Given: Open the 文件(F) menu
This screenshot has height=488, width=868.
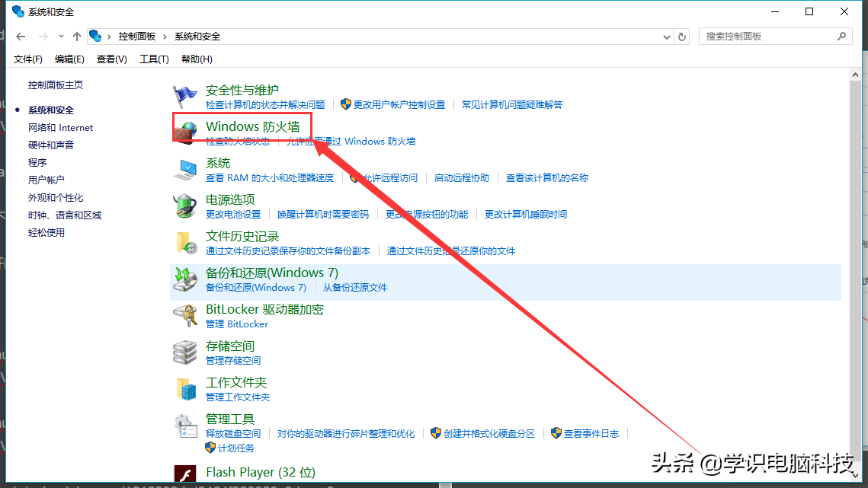Looking at the screenshot, I should pos(27,59).
